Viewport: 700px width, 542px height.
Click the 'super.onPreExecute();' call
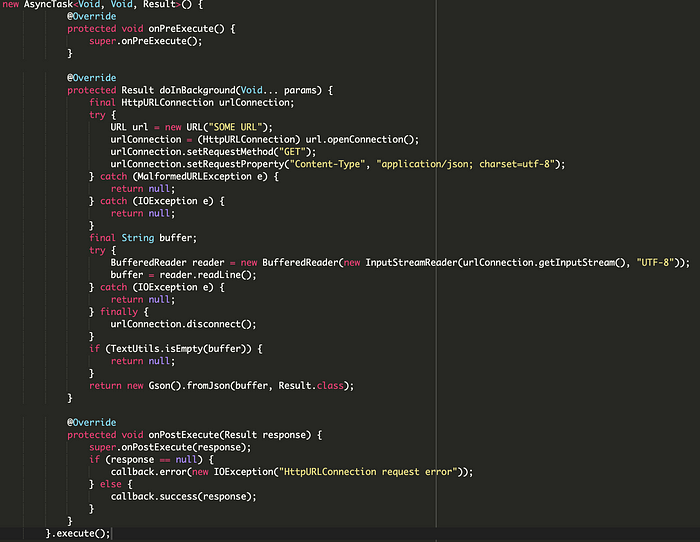coord(146,41)
